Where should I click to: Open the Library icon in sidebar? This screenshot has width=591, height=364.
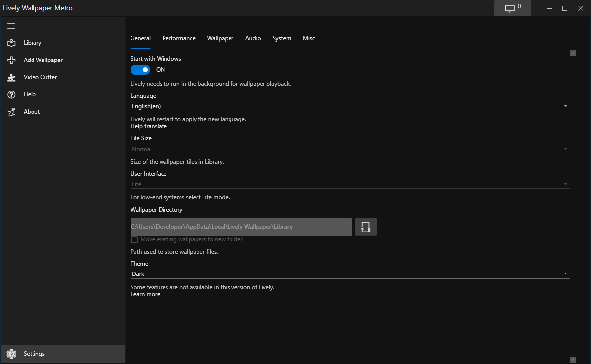[11, 43]
